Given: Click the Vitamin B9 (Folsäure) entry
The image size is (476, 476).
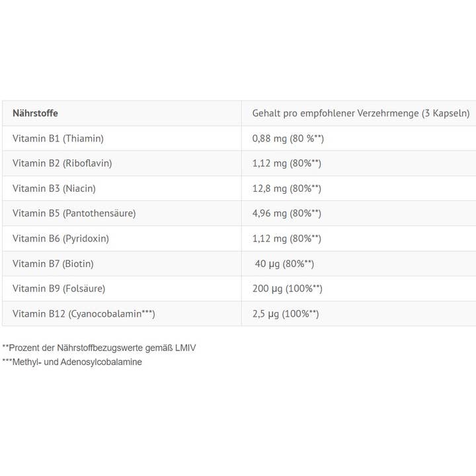Looking at the screenshot, I should pyautogui.click(x=59, y=289).
